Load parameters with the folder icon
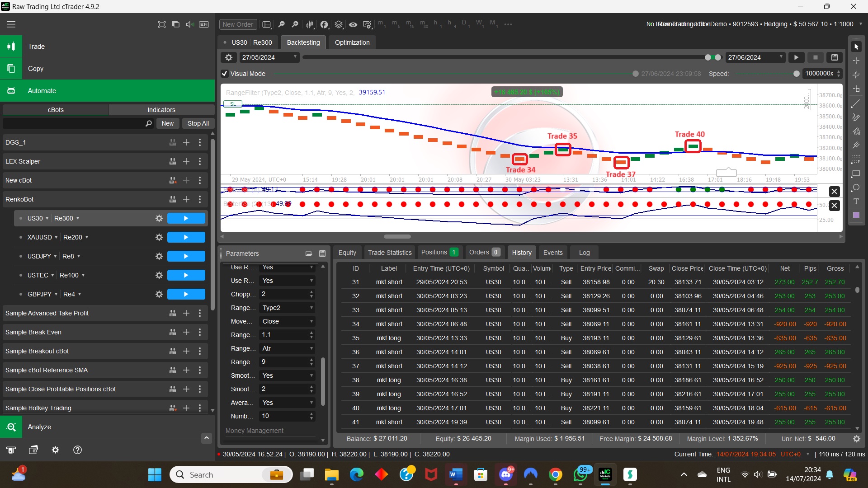868x488 pixels. pos(309,253)
